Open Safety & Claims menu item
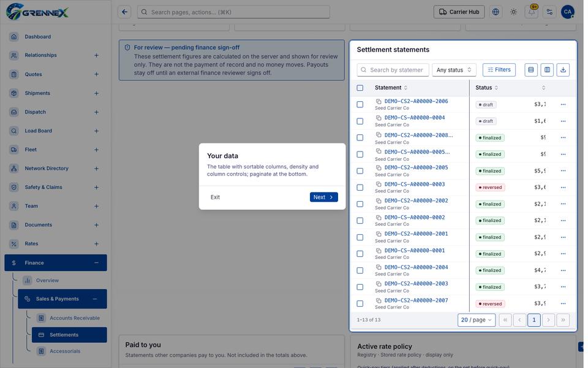Viewport: 588px width, 368px height. (56, 187)
